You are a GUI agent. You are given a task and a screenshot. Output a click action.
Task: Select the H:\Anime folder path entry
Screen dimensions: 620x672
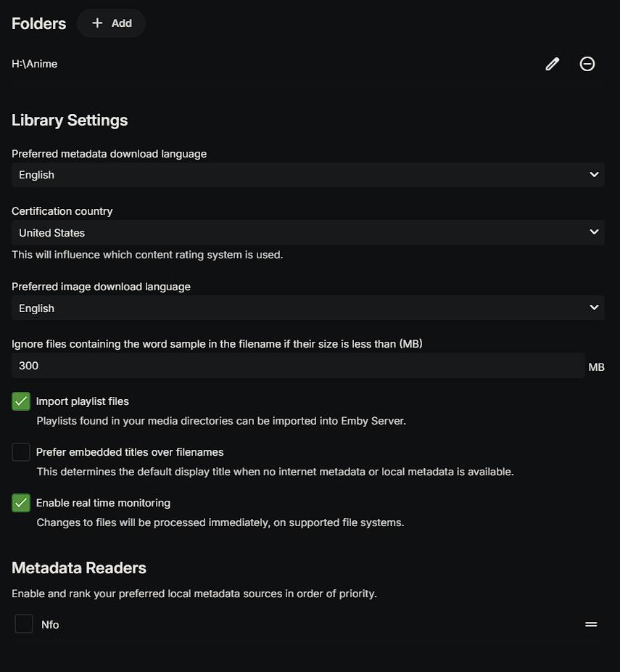(35, 64)
